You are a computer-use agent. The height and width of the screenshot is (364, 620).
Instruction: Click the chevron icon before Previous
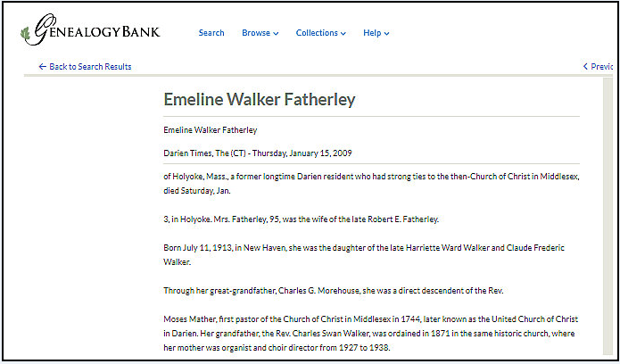[585, 67]
